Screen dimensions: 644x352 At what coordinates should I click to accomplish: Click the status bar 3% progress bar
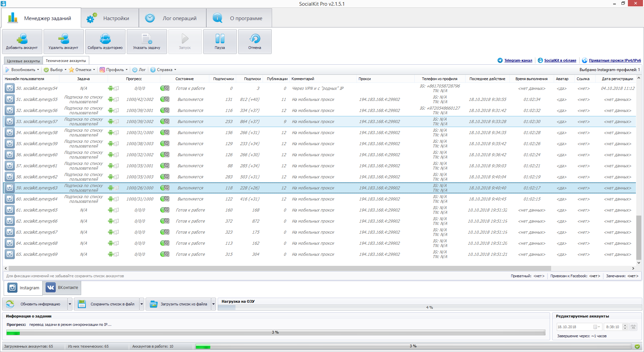click(413, 346)
